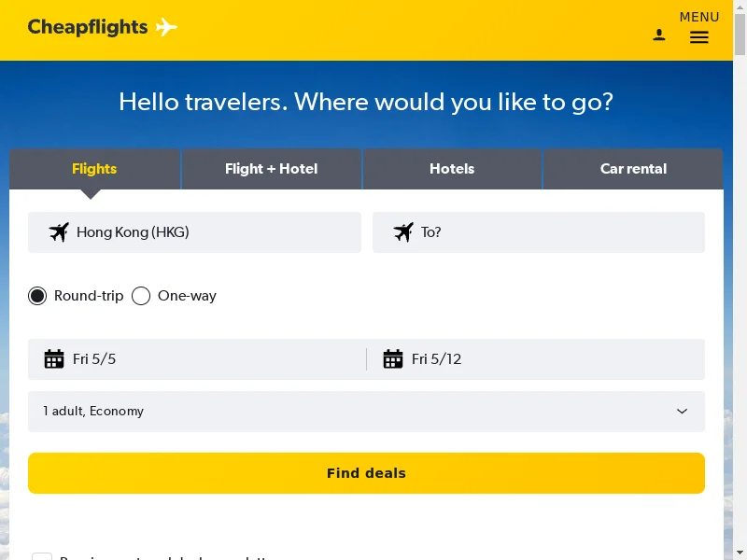747x560 pixels.
Task: Click the departure date calendar icon
Action: (x=54, y=359)
